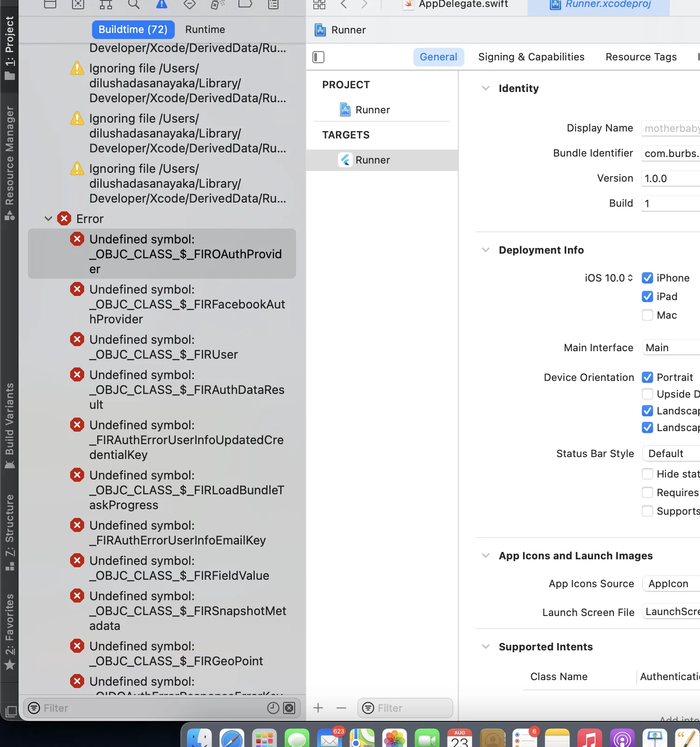Remove the target with the minus button

pyautogui.click(x=342, y=708)
